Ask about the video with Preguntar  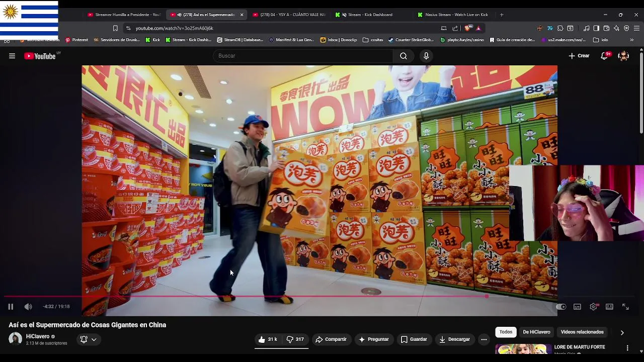pos(373,339)
